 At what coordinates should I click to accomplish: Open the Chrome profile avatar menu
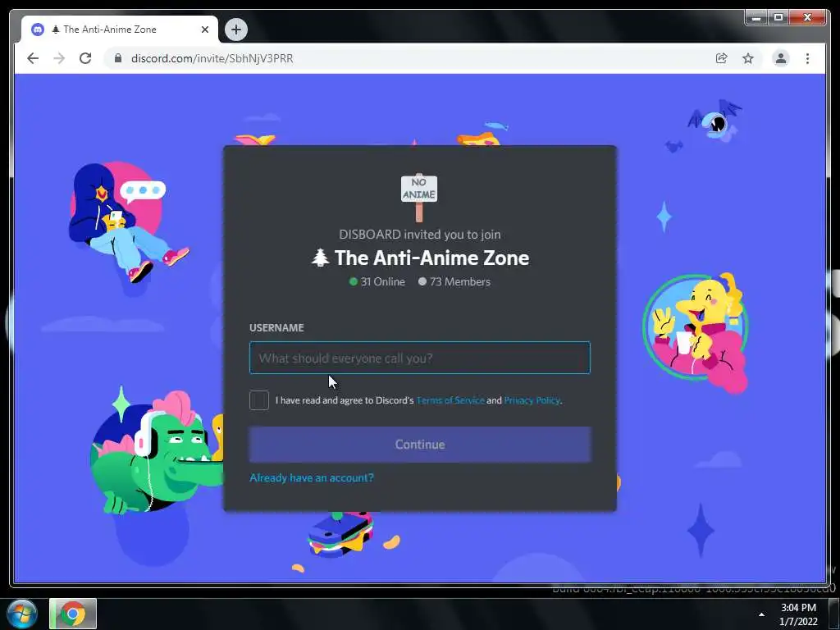coord(781,58)
